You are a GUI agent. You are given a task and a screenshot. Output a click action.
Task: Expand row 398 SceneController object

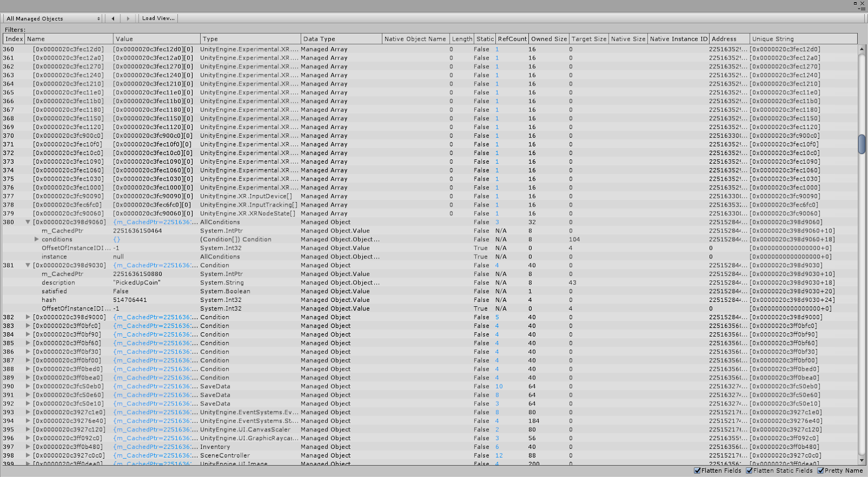click(x=28, y=455)
